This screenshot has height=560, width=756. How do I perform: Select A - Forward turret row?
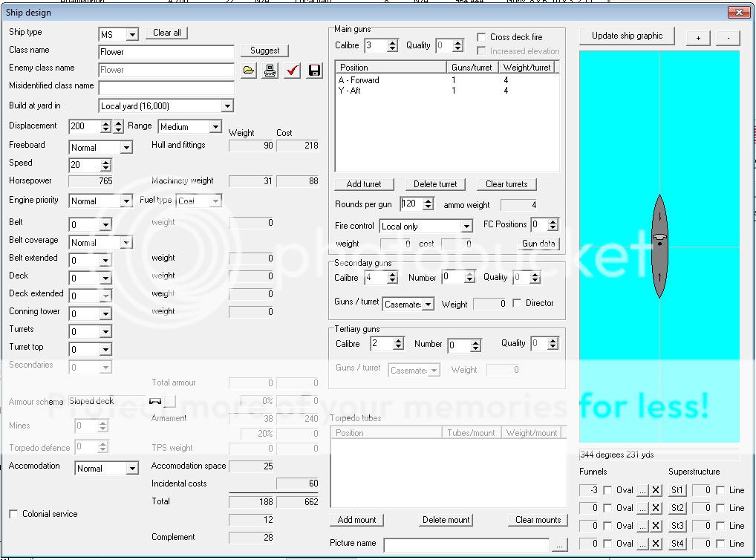coord(447,80)
